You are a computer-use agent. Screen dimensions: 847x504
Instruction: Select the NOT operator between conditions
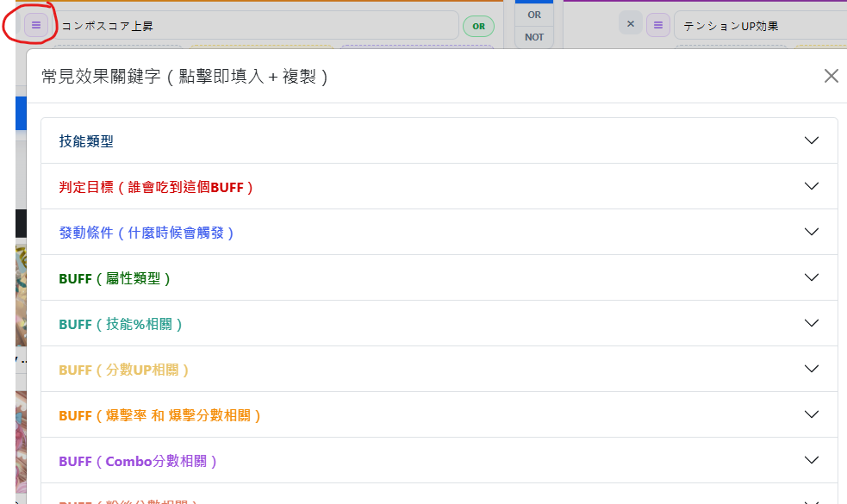pyautogui.click(x=534, y=37)
